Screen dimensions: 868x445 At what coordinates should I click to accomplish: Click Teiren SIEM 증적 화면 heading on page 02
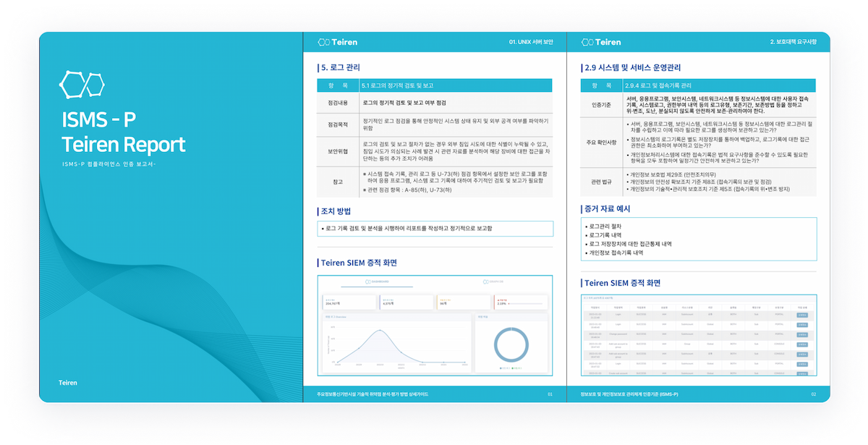(x=622, y=283)
